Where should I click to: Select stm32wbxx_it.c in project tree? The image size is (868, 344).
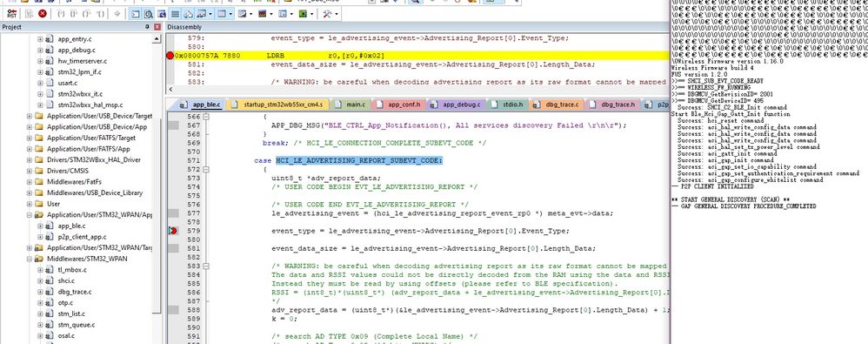coord(80,94)
